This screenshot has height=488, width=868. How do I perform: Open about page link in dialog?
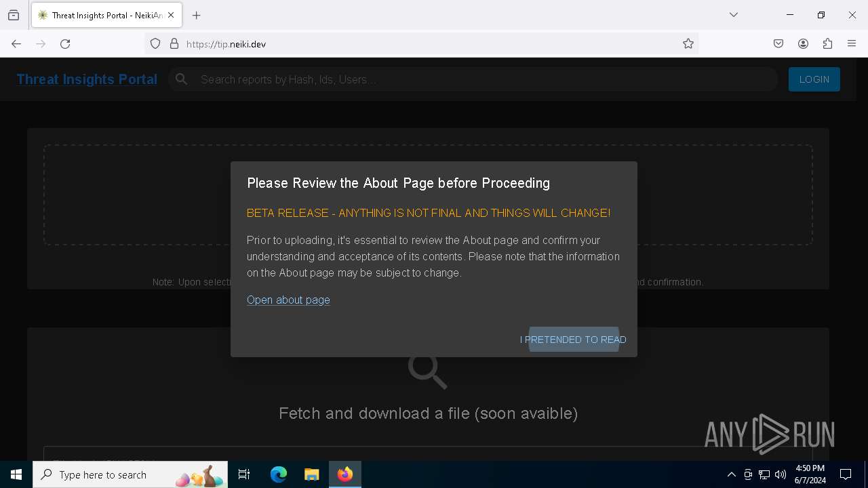pos(288,300)
